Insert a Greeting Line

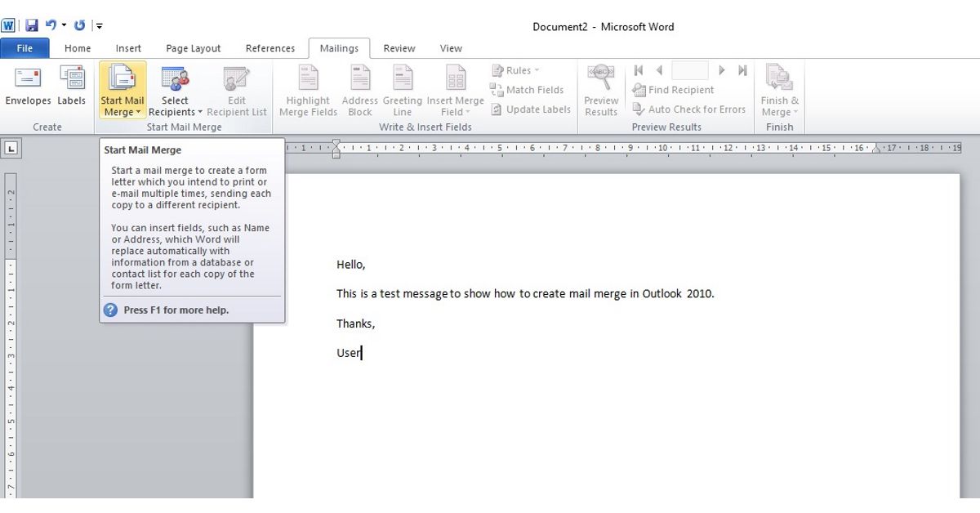[x=402, y=90]
